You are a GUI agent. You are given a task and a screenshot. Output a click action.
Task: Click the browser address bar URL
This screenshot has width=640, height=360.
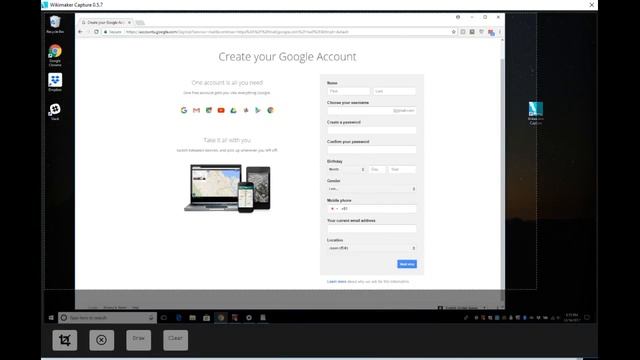click(x=237, y=32)
